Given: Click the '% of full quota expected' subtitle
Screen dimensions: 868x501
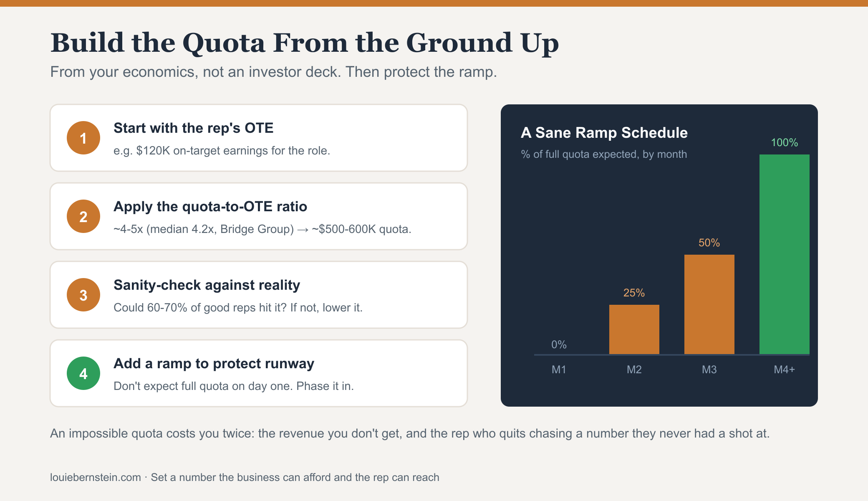Looking at the screenshot, I should pos(604,154).
